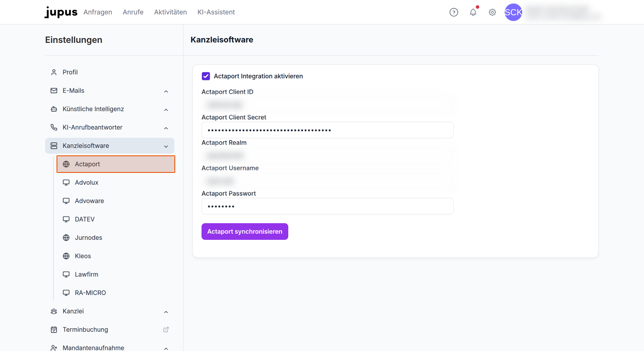Click the Kanzlei group icon
The width and height of the screenshot is (644, 351).
pyautogui.click(x=54, y=311)
